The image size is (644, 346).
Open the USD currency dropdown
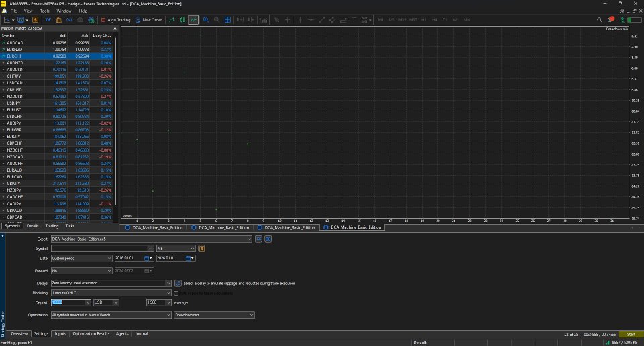click(106, 302)
